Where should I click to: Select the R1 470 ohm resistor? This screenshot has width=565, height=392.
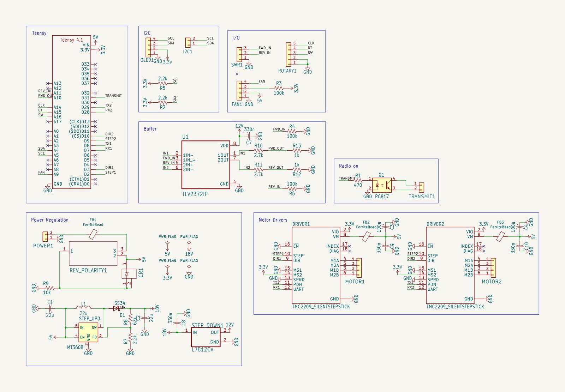point(358,180)
